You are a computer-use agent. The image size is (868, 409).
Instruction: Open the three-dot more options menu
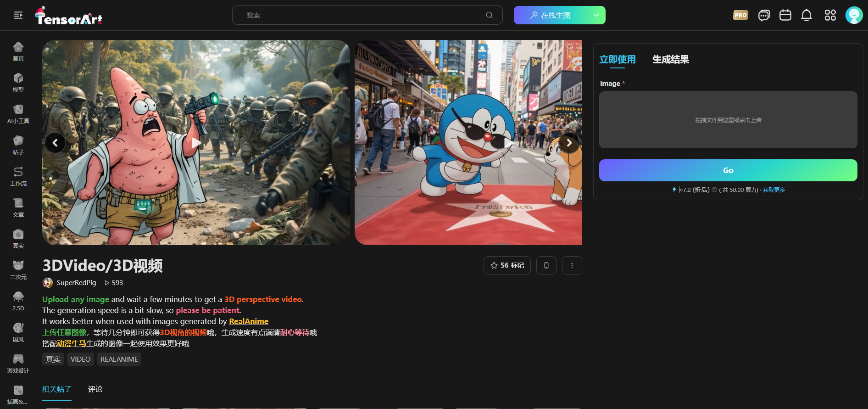coord(572,265)
